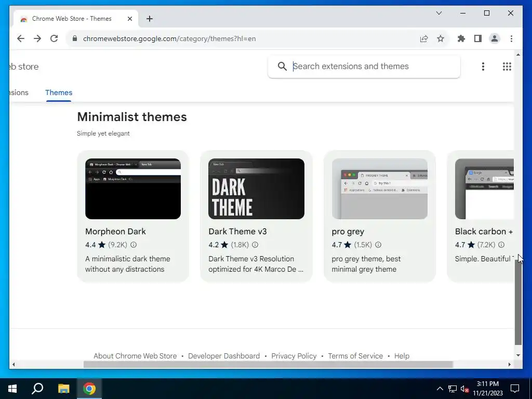The image size is (532, 399).
Task: Select the Themes tab
Action: coord(59,92)
